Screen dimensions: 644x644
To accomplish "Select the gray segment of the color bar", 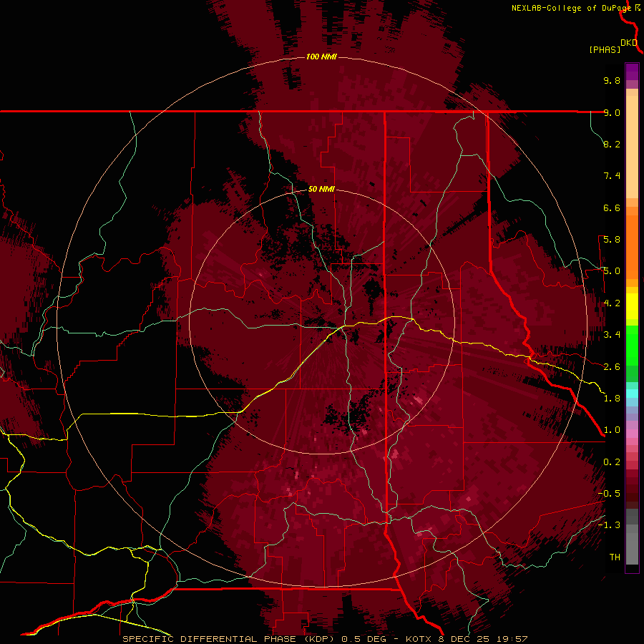I will 632,537.
